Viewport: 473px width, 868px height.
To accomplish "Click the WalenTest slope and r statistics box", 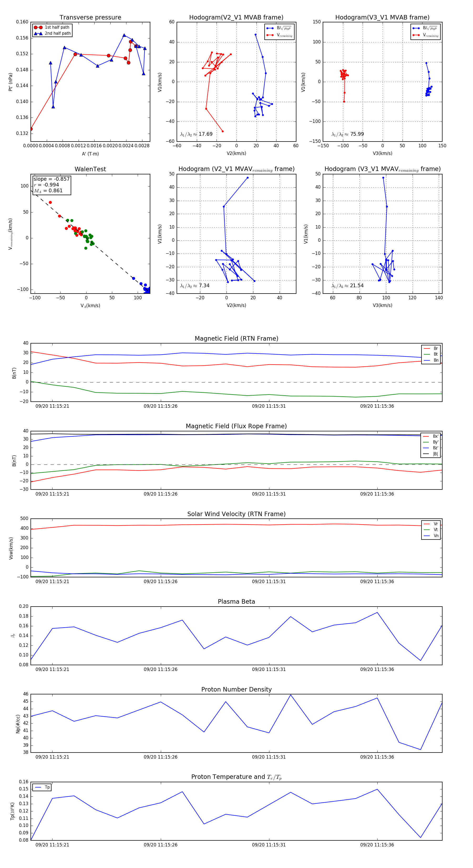I will coord(52,185).
